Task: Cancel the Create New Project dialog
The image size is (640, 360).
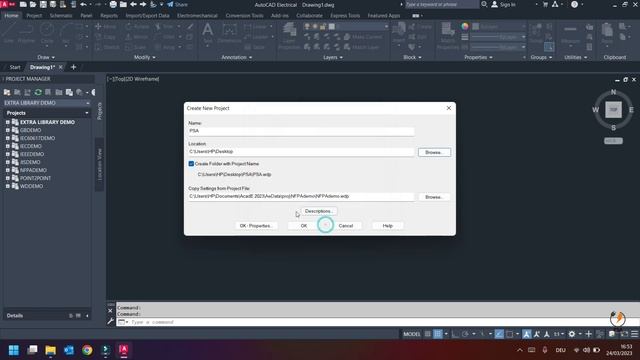Action: 346,226
